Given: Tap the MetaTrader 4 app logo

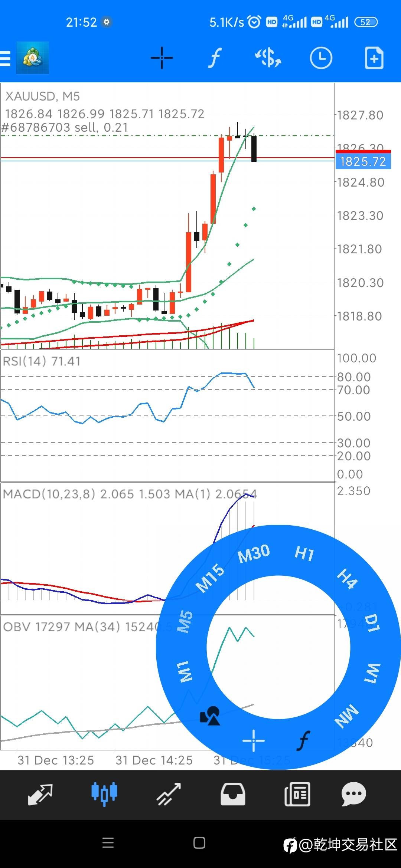Looking at the screenshot, I should point(33,58).
